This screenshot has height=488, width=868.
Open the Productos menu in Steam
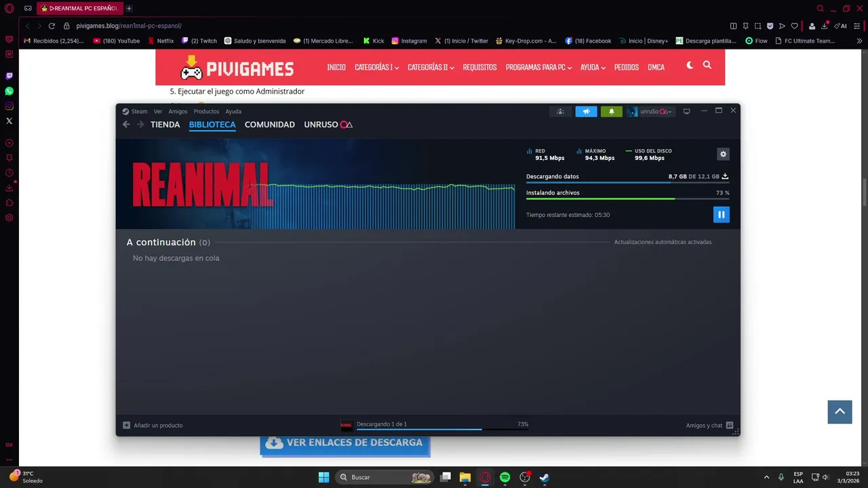point(206,111)
